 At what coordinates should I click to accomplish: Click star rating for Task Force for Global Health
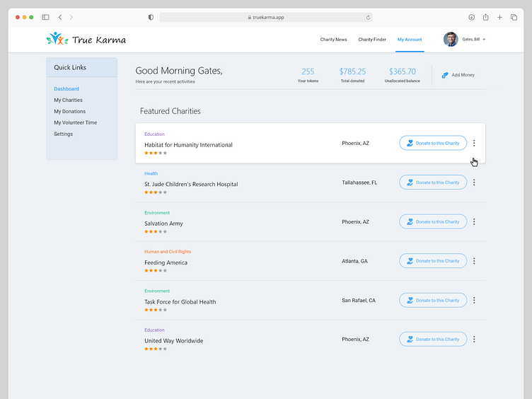click(x=156, y=310)
